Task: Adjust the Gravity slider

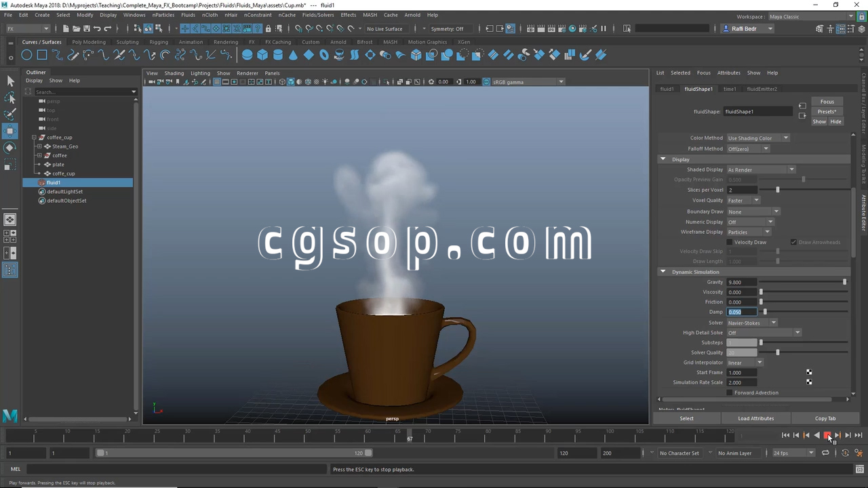Action: click(x=844, y=282)
